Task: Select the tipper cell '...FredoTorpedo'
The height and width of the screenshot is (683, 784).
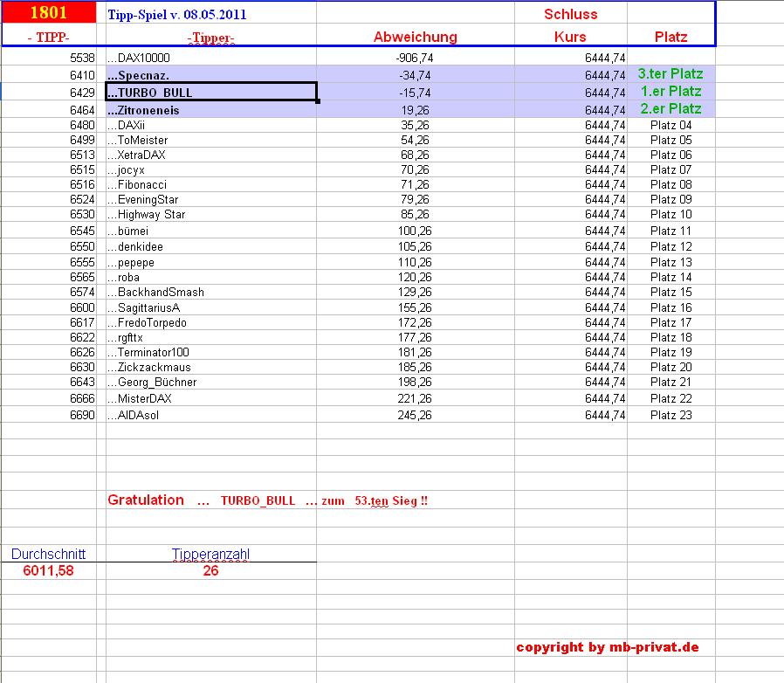Action: point(211,323)
